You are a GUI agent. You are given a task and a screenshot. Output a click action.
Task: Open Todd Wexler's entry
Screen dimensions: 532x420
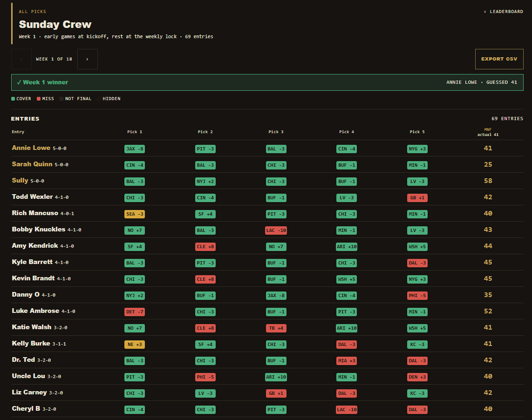[32, 197]
